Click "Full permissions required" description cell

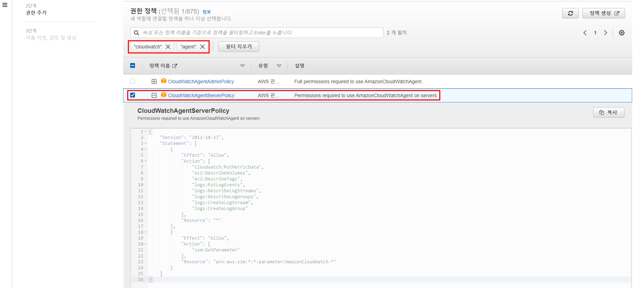point(358,81)
